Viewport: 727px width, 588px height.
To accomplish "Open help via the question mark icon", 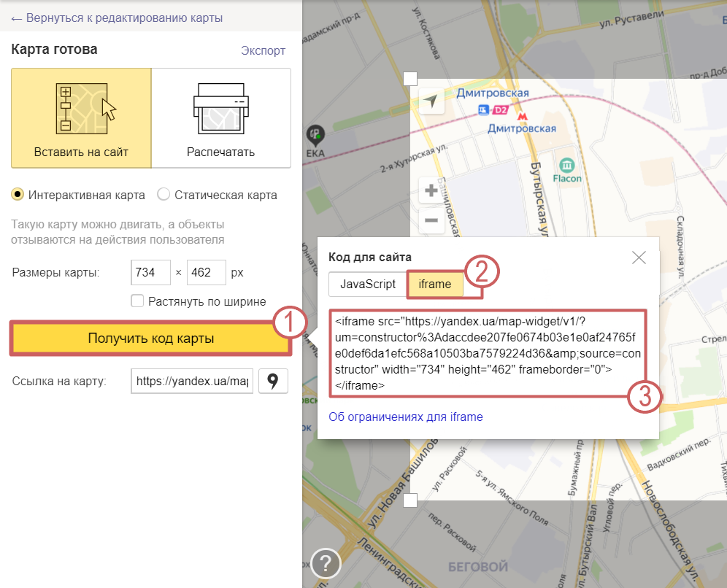I will click(326, 563).
